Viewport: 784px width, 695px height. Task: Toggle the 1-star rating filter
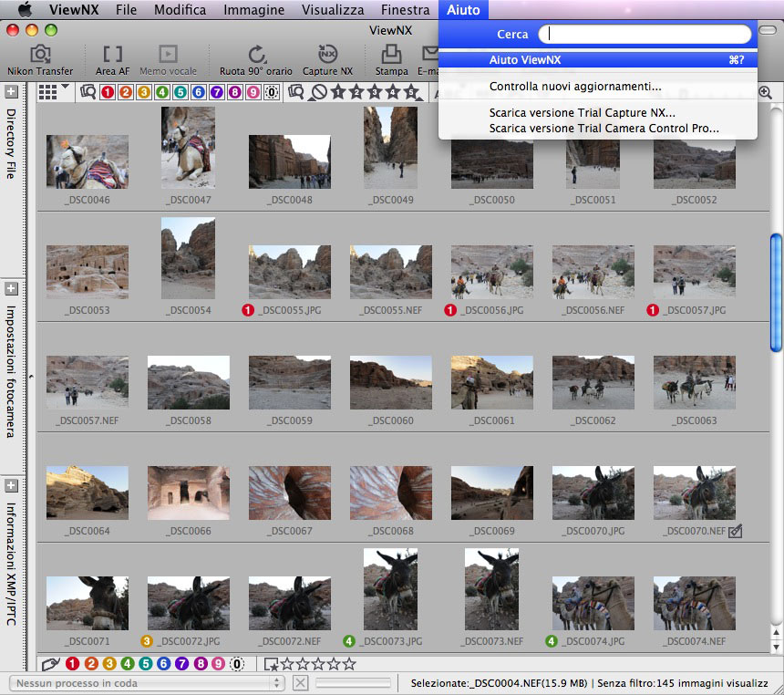coord(338,92)
